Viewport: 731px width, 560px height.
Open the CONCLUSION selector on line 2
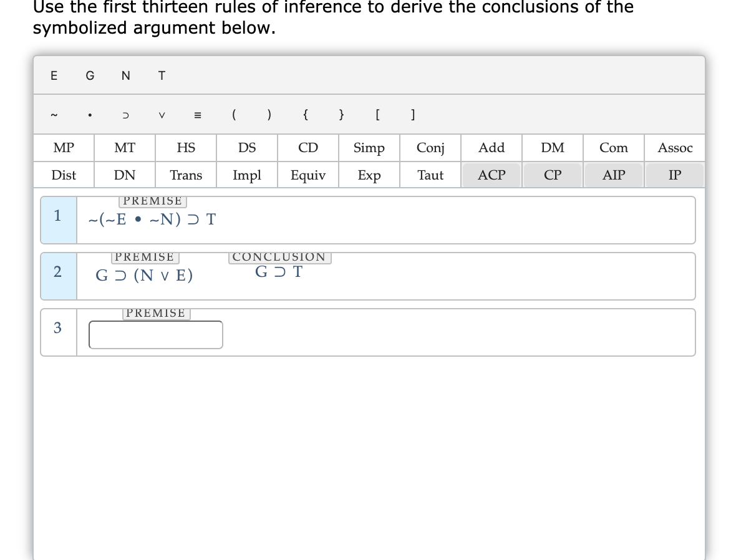pyautogui.click(x=279, y=257)
